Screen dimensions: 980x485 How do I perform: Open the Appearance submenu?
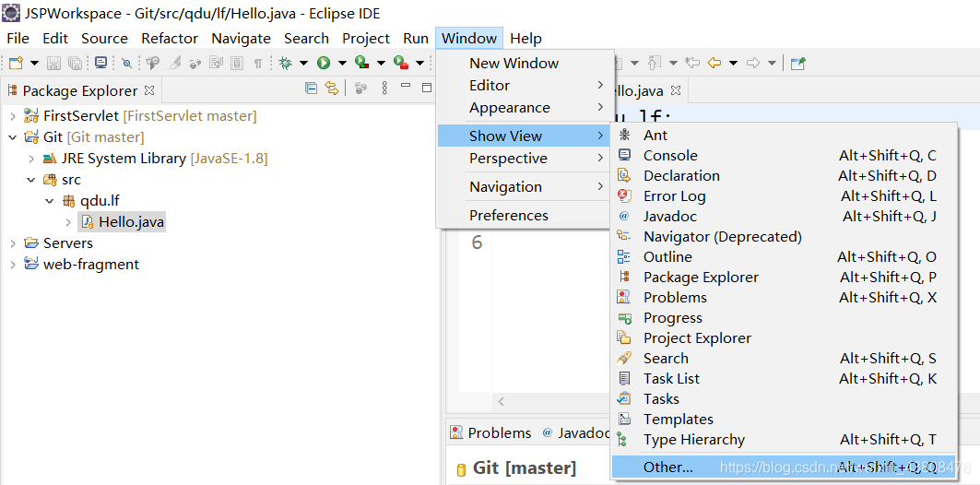[x=523, y=108]
